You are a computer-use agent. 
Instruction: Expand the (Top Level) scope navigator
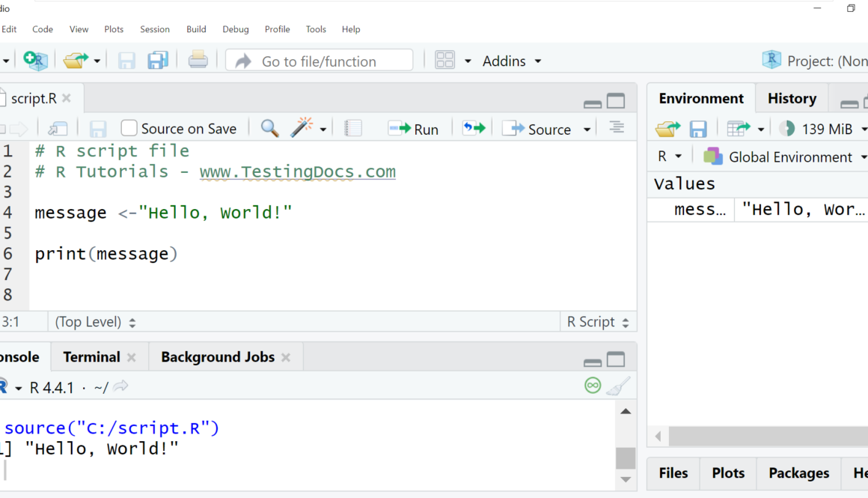[x=95, y=322]
